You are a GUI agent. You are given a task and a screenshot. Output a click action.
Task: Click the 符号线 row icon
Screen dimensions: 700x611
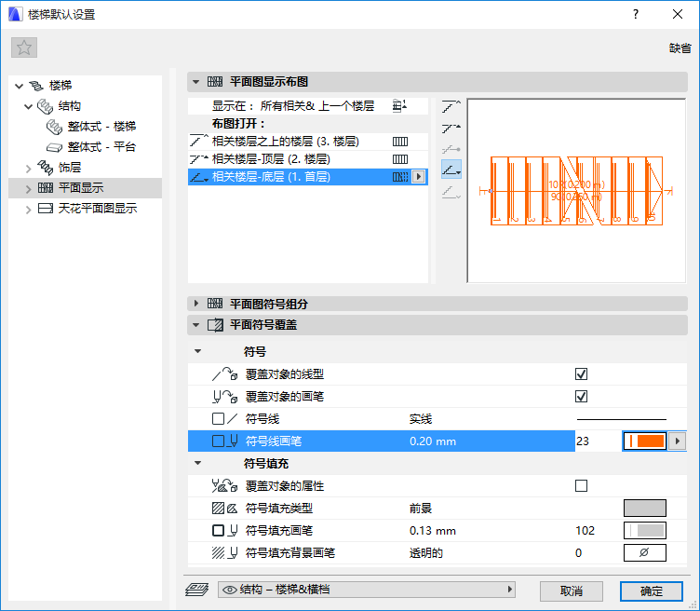tap(224, 418)
